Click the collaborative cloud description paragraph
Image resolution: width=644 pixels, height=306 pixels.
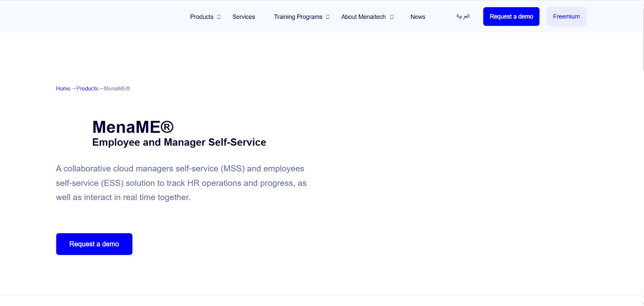point(181,183)
